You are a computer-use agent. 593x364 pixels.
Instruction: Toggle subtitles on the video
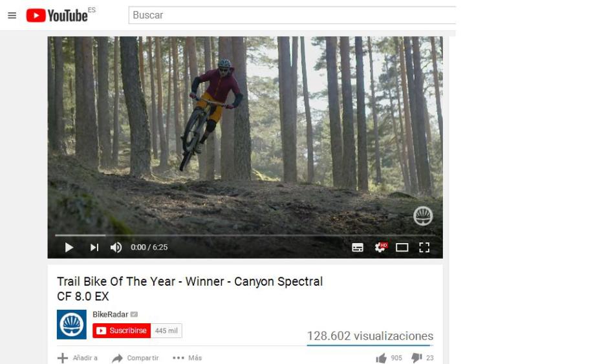pyautogui.click(x=358, y=248)
